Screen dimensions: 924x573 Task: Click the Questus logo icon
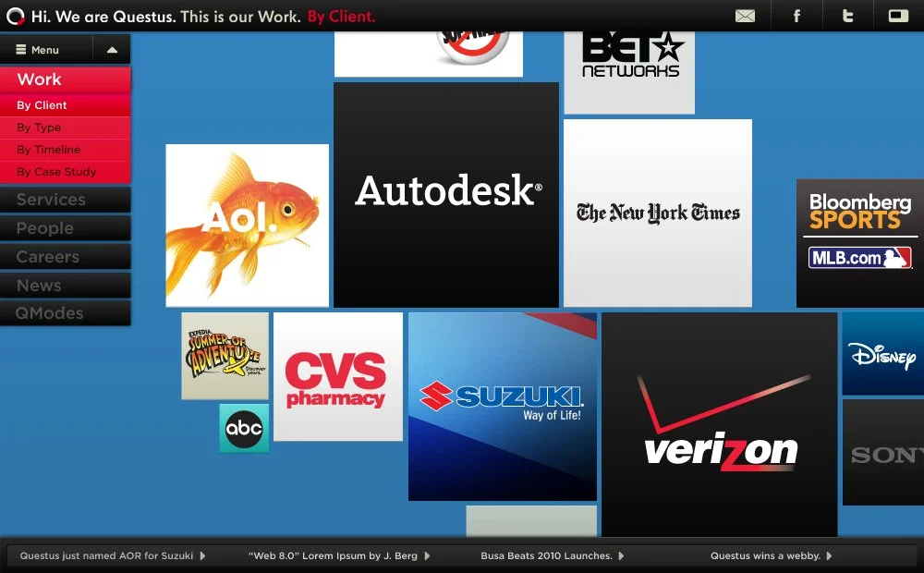(16, 16)
